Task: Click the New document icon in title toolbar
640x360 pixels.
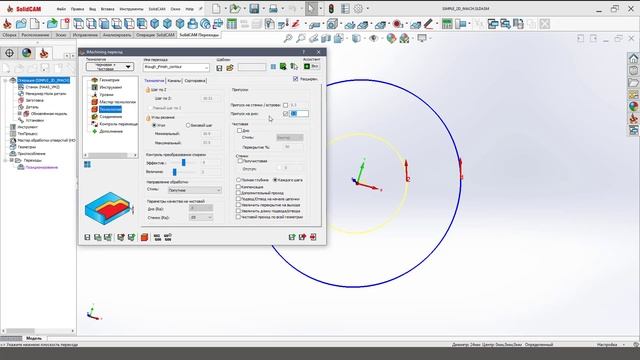Action: (x=216, y=9)
